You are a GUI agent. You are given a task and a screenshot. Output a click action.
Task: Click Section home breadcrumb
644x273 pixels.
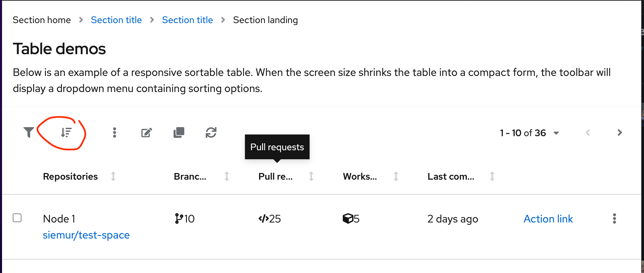[x=42, y=20]
